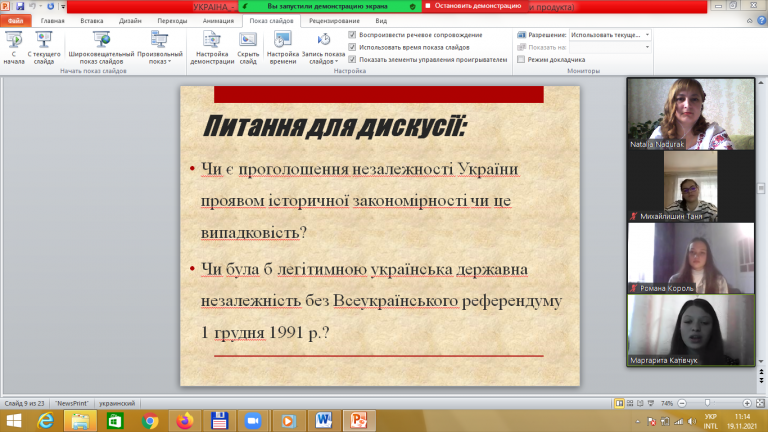Open rehearse timings (Настройка времени)
This screenshot has width=768, height=432.
(283, 47)
